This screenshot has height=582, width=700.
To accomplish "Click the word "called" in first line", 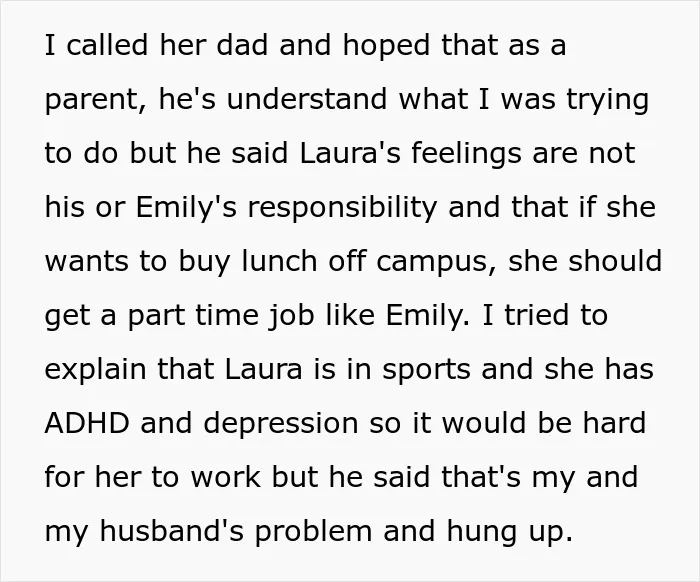I will point(107,45).
